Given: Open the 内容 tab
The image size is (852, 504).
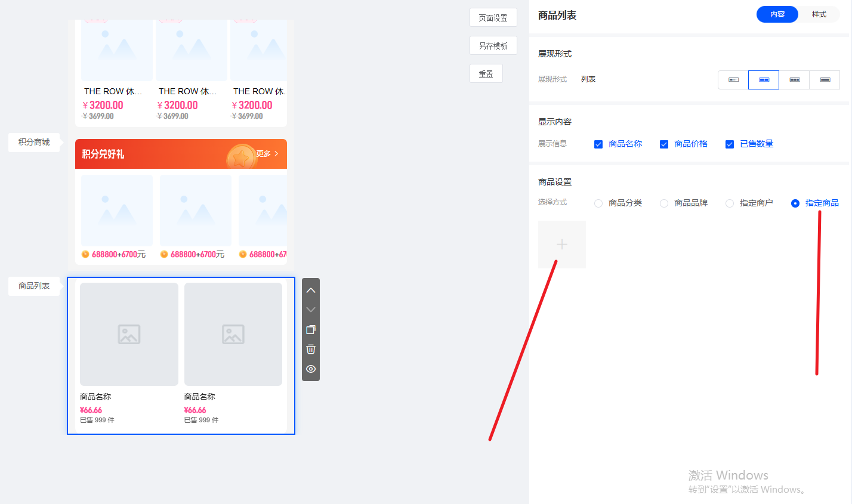Looking at the screenshot, I should click(x=777, y=14).
